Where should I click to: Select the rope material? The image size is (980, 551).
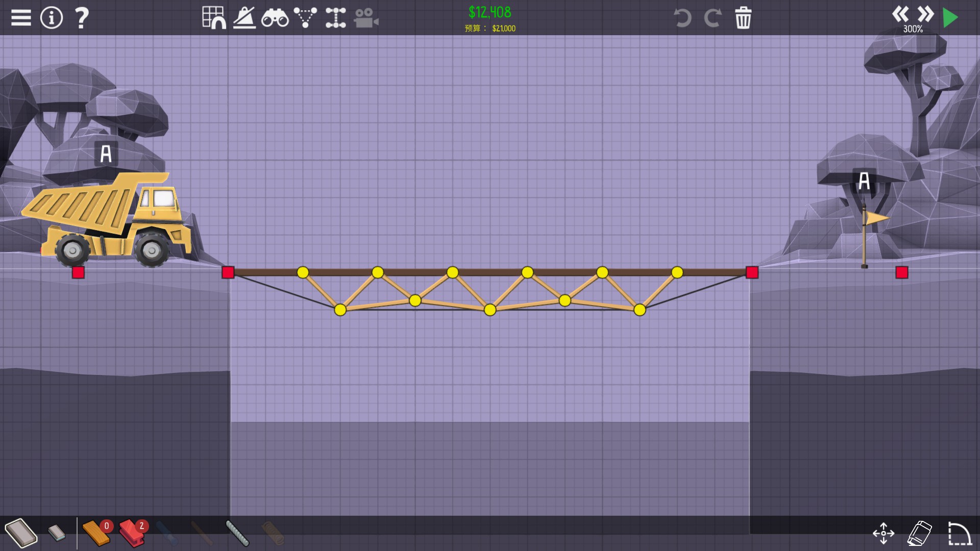point(237,533)
